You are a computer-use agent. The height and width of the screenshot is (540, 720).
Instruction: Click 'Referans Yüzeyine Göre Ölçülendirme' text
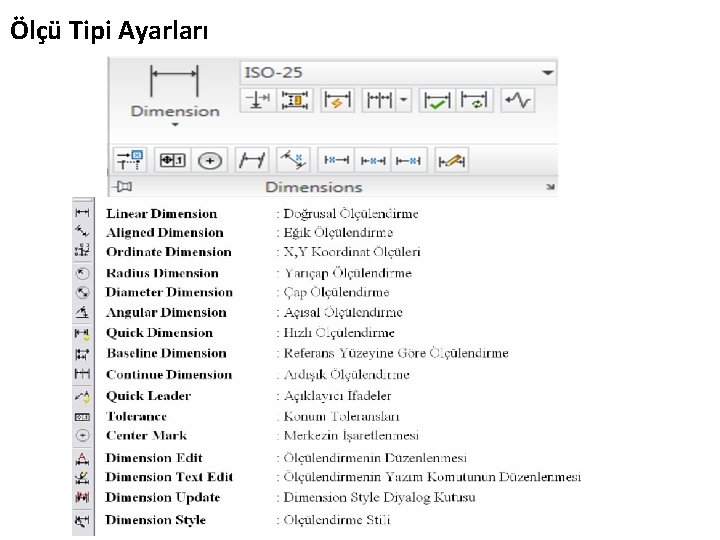pyautogui.click(x=396, y=353)
